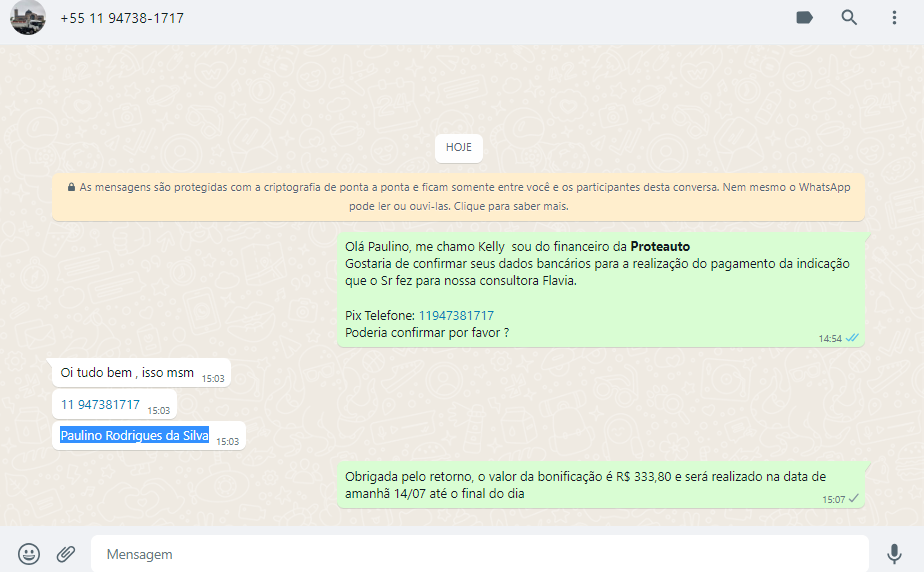Open the three-dot chat menu
Image resolution: width=924 pixels, height=572 pixels.
894,18
